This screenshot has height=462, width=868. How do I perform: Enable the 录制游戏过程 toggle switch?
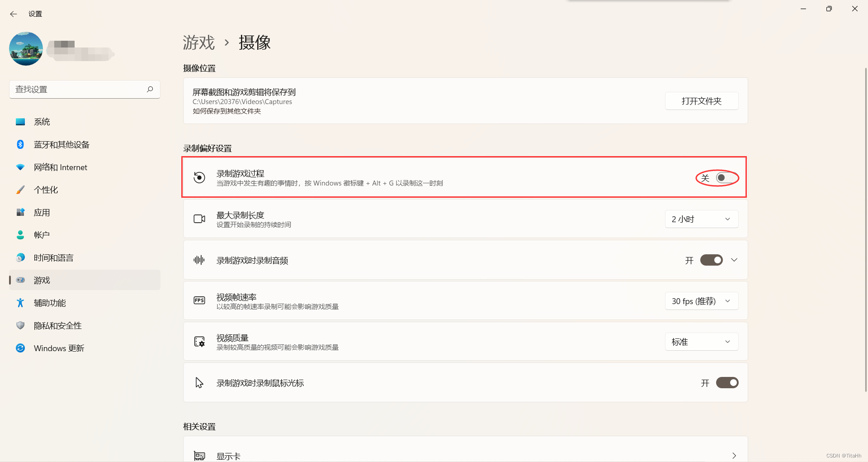[727, 178]
